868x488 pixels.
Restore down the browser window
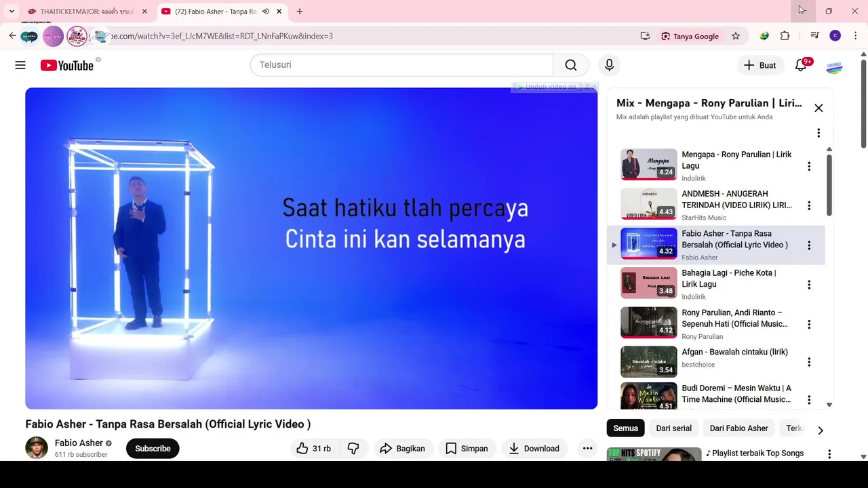click(x=829, y=11)
